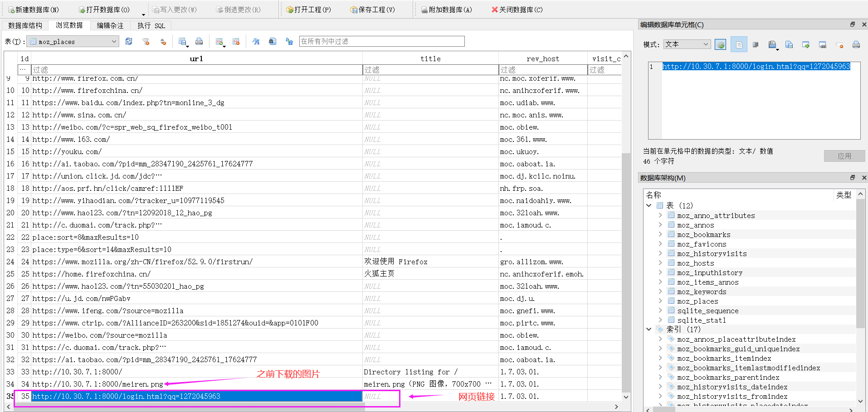
Task: Switch to the Execute SQL tab
Action: (151, 25)
